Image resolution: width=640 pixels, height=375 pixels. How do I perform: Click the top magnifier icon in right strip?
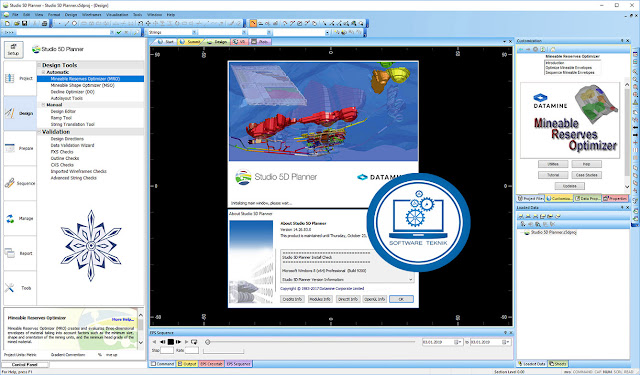click(635, 71)
